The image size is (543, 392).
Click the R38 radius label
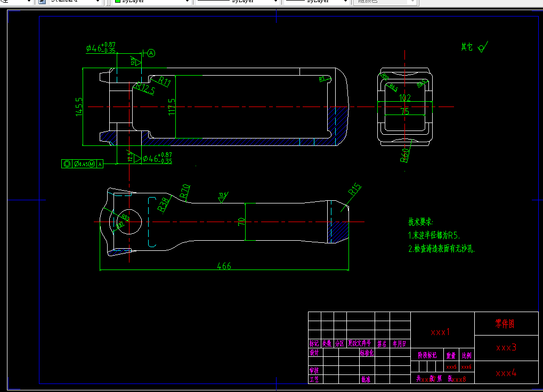click(164, 204)
